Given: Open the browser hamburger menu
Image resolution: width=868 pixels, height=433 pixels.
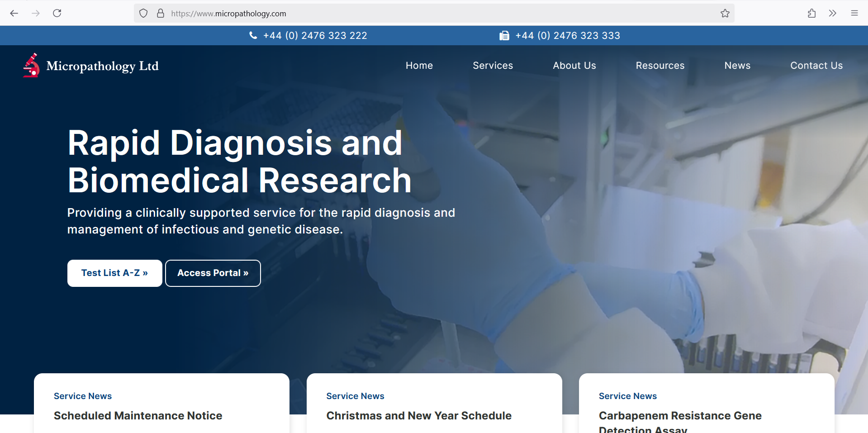Looking at the screenshot, I should tap(854, 13).
